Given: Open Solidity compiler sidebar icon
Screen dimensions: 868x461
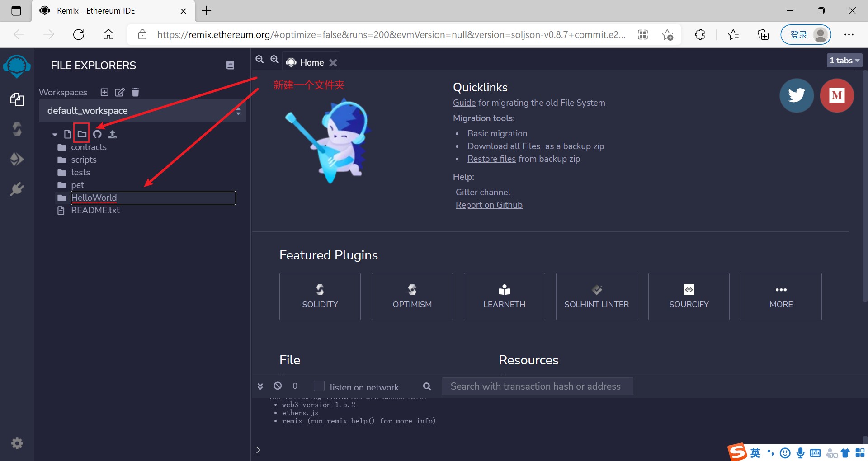Looking at the screenshot, I should pos(17,129).
